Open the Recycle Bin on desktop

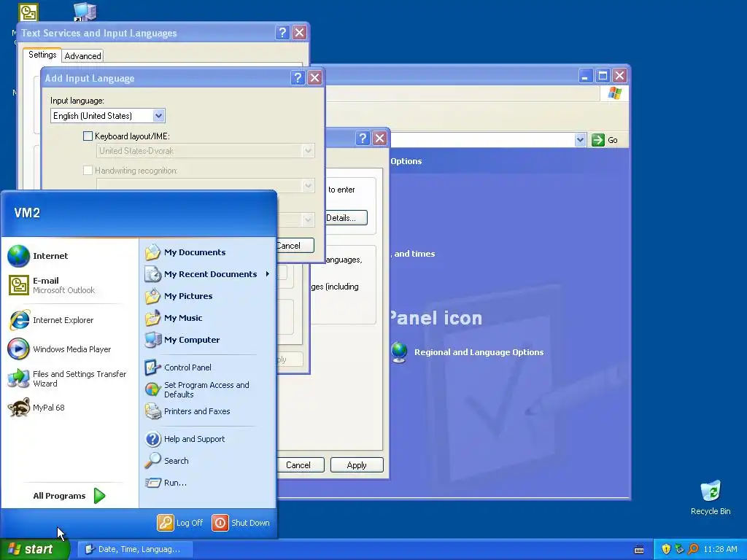pos(711,497)
